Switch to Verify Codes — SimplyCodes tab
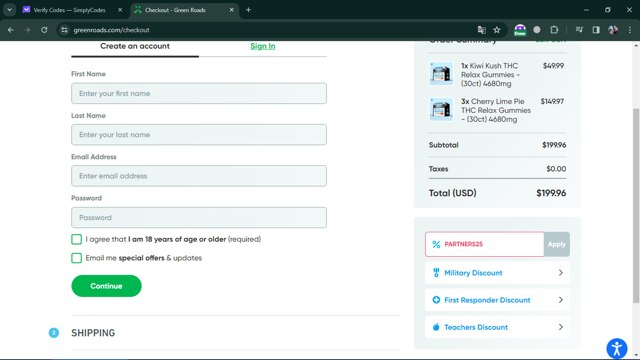 point(69,10)
